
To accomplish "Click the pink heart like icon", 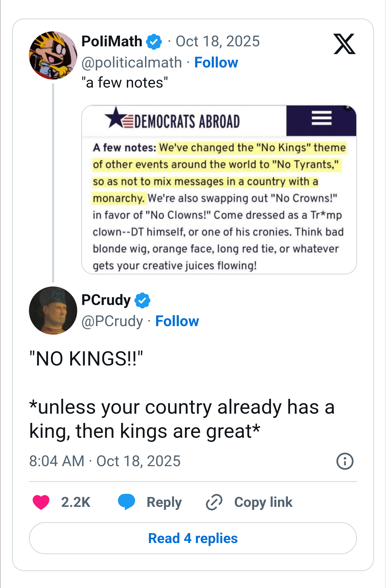I will tap(41, 502).
